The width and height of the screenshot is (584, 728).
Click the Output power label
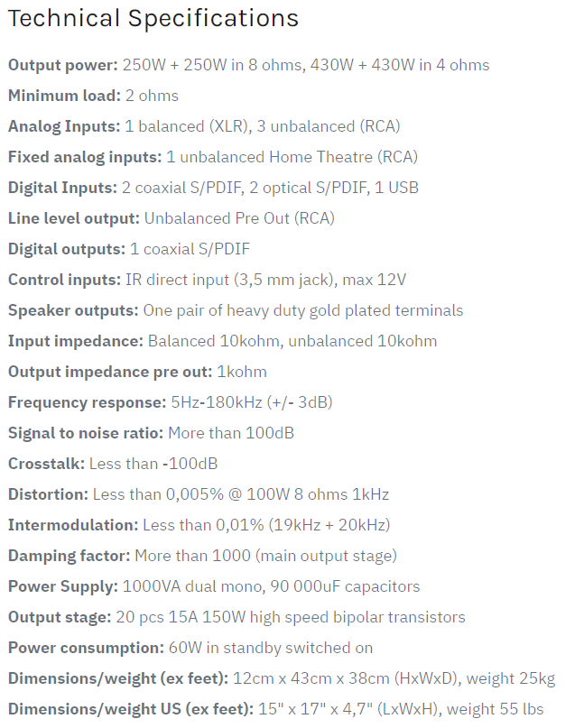pos(63,65)
